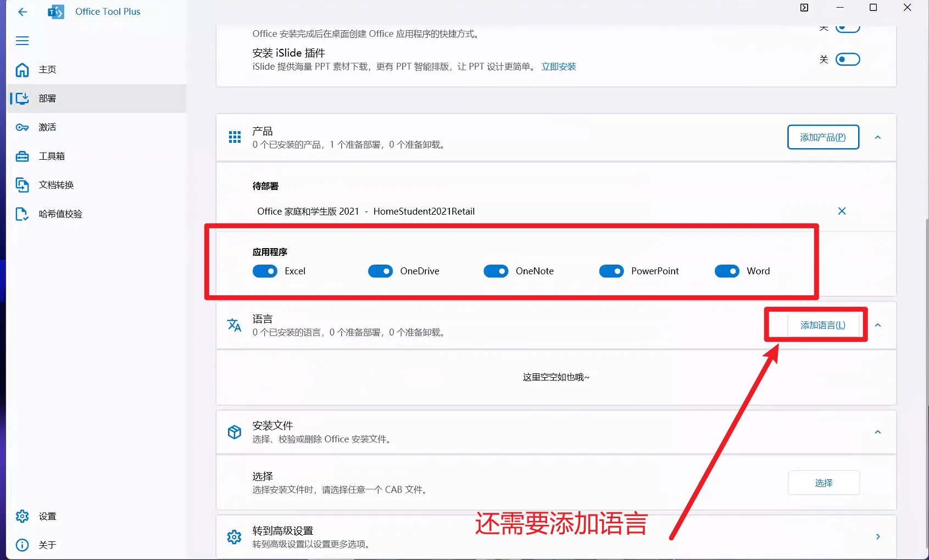
Task: Click the settings gear icon in sidebar
Action: (23, 516)
